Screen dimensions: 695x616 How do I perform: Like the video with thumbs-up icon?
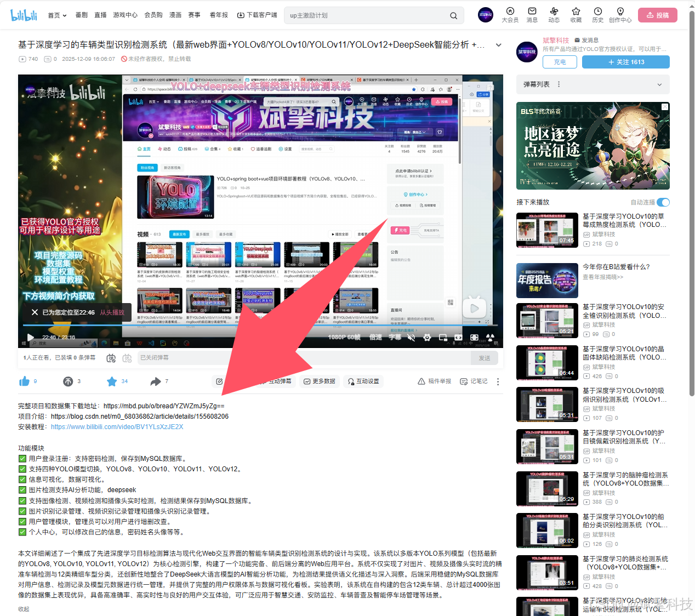point(24,381)
